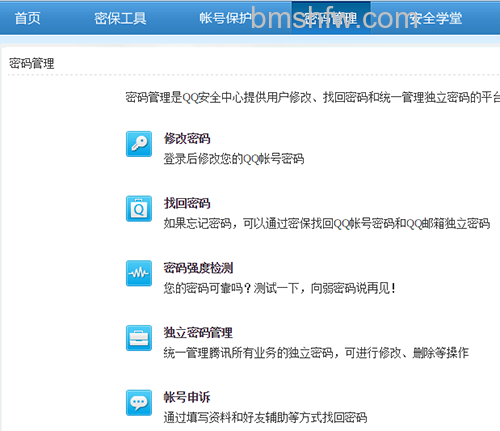Open the 独立密码管理 link
Viewport: 500px width, 431px height.
(198, 332)
